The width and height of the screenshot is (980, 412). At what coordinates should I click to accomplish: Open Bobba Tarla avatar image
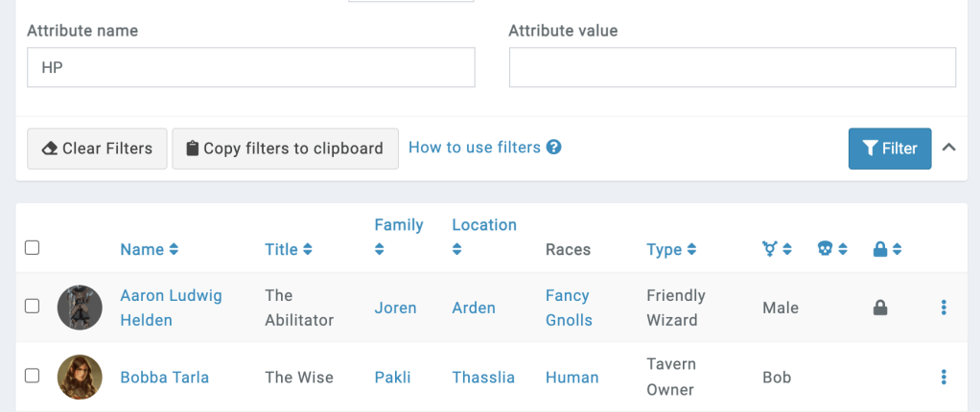(x=80, y=378)
